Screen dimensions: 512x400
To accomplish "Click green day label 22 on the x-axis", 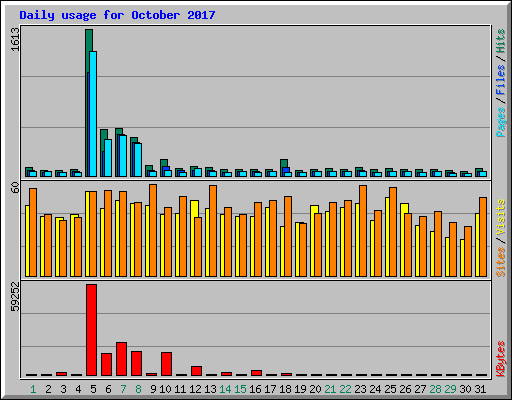I will click(x=345, y=389).
